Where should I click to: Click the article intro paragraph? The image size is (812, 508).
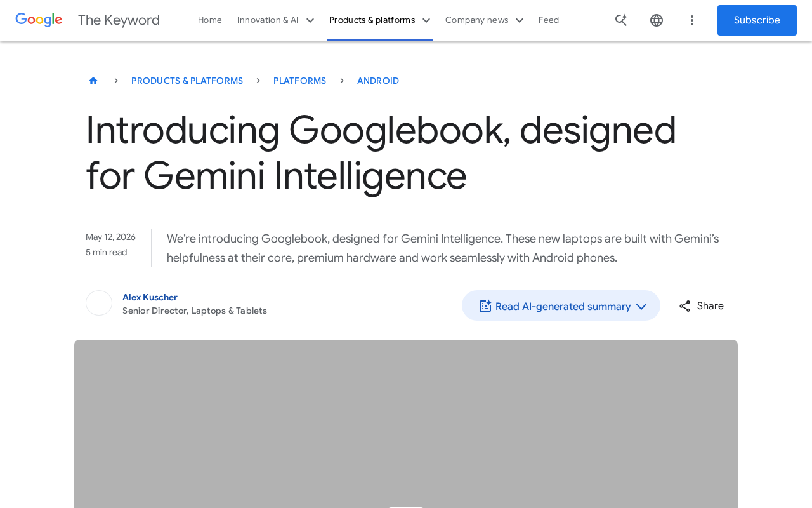click(443, 248)
